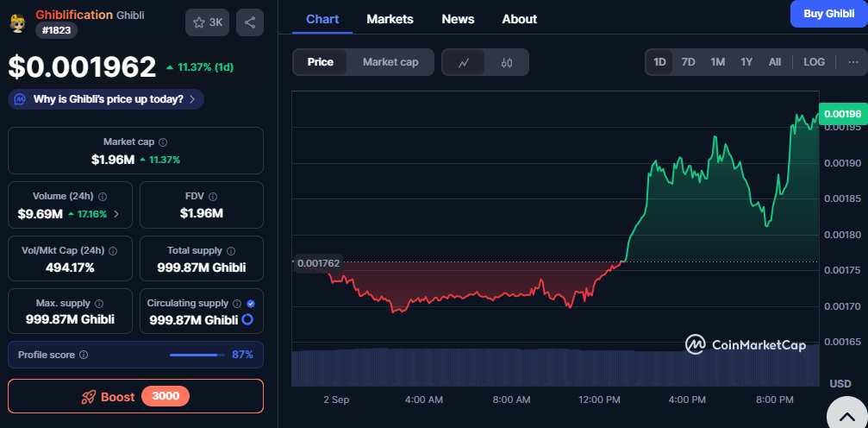
Task: Click the 11.37% (1d) price change
Action: pyautogui.click(x=200, y=67)
